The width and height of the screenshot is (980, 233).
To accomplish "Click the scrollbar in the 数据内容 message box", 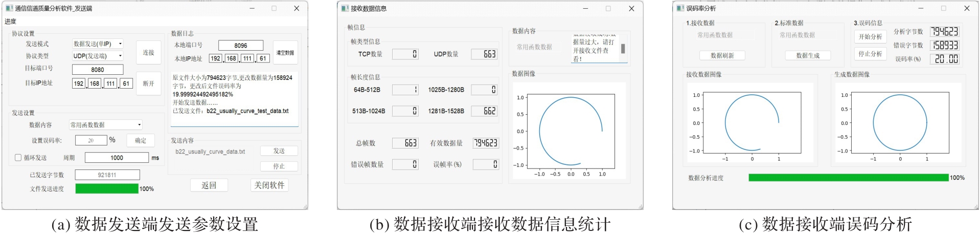I will pyautogui.click(x=623, y=49).
